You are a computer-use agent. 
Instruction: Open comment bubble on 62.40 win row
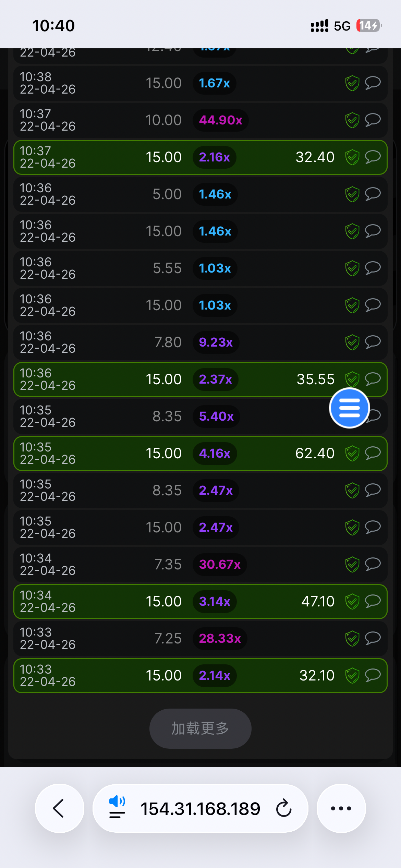(373, 453)
